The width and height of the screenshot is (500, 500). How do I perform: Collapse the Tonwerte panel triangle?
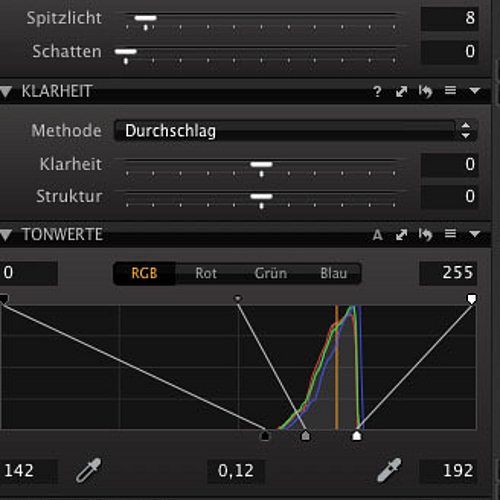[6, 235]
